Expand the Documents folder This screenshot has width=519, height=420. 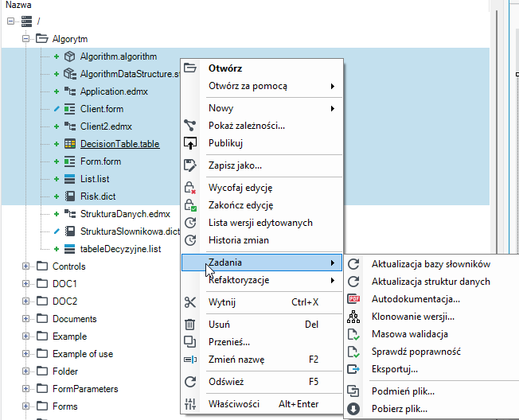tap(25, 319)
